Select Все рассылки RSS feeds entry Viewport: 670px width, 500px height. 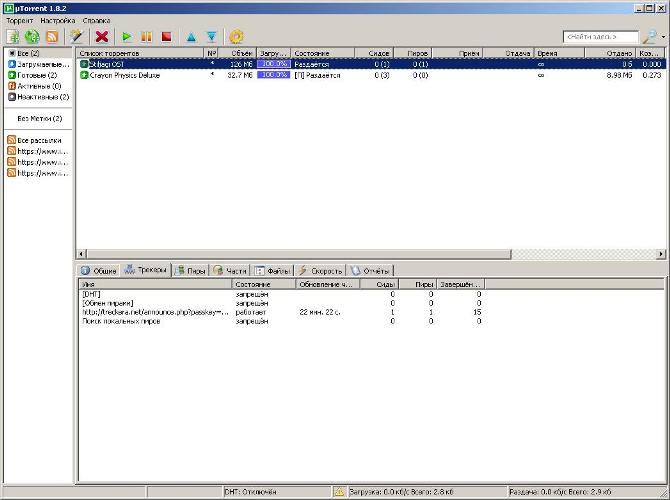35,140
